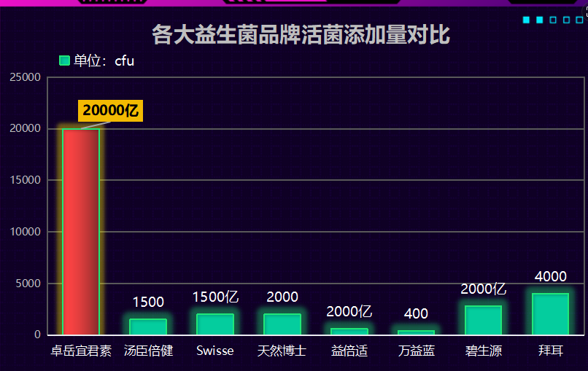The height and width of the screenshot is (371, 588).
Task: Click the yellow 20000亿 callout label
Action: click(111, 111)
